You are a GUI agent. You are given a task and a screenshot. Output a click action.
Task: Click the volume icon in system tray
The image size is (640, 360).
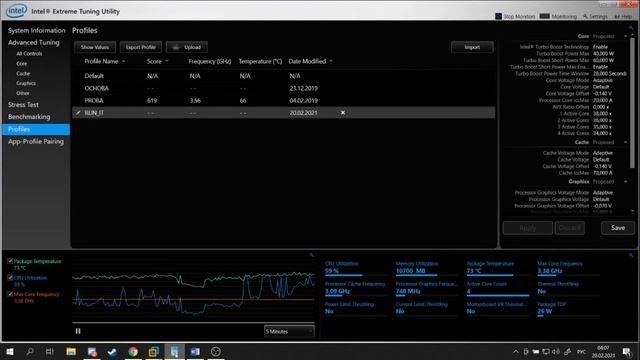click(556, 351)
